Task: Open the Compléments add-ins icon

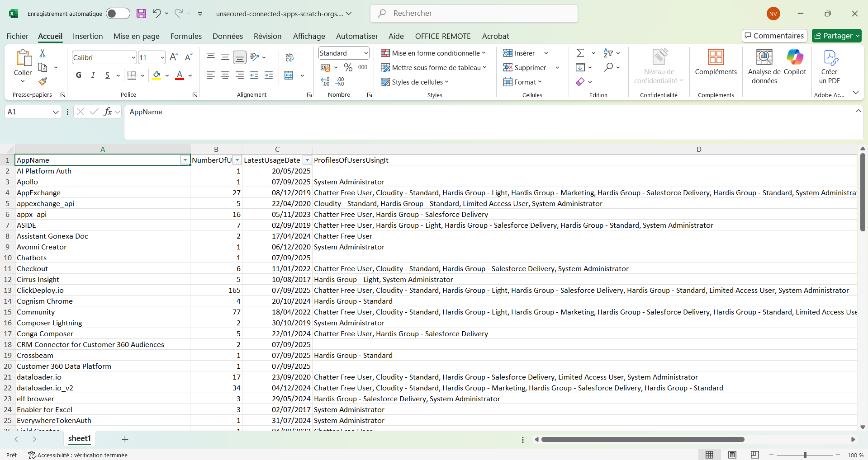Action: [716, 62]
